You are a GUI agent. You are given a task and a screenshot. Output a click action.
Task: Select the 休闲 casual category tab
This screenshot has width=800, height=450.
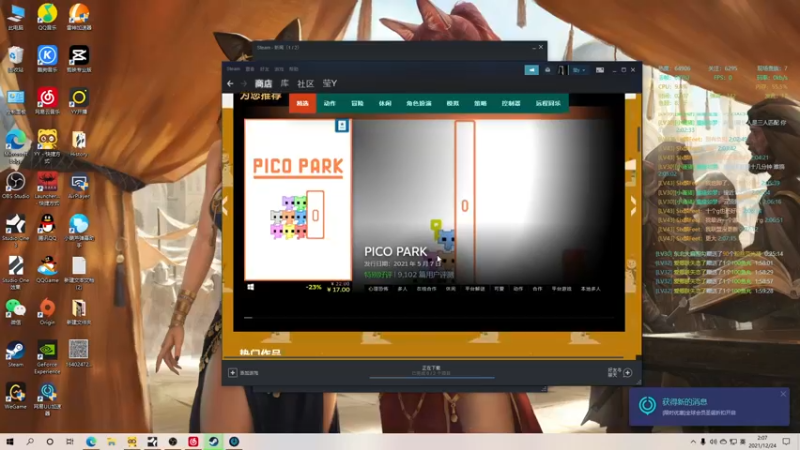point(385,103)
